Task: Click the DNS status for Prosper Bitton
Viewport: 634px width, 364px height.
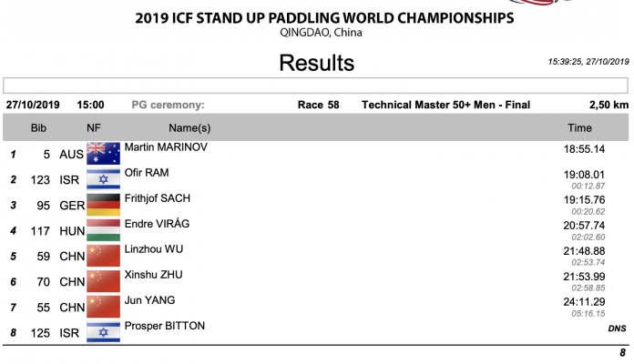Action: (617, 328)
